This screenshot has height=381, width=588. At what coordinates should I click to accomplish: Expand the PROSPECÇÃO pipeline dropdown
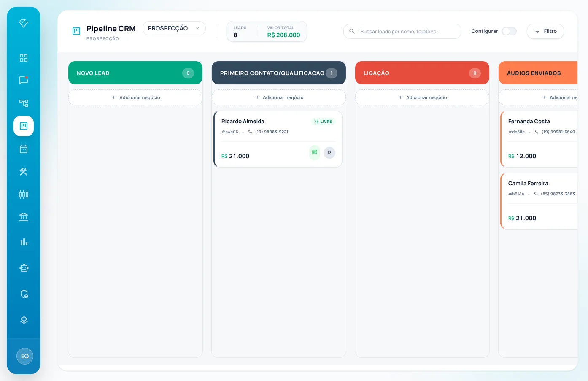174,28
